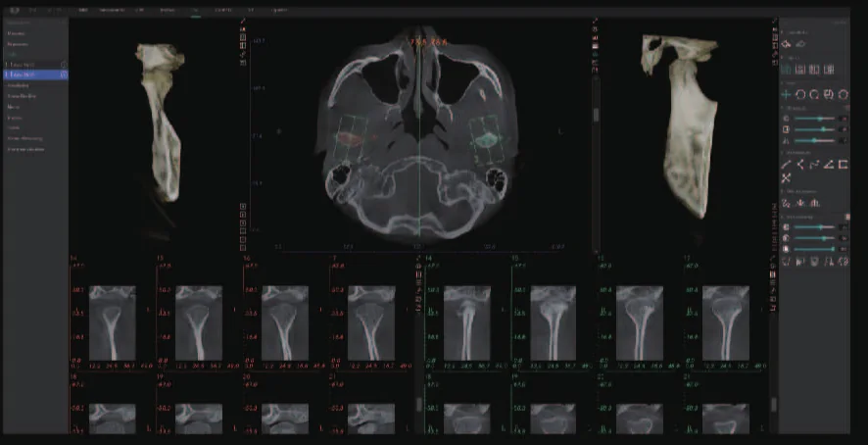Choose the rectangle measurement tool icon

(844, 165)
